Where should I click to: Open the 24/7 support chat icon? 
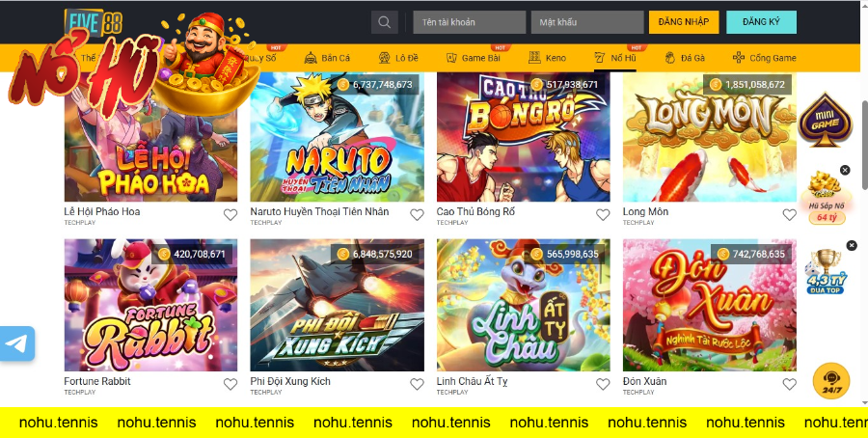(x=830, y=381)
